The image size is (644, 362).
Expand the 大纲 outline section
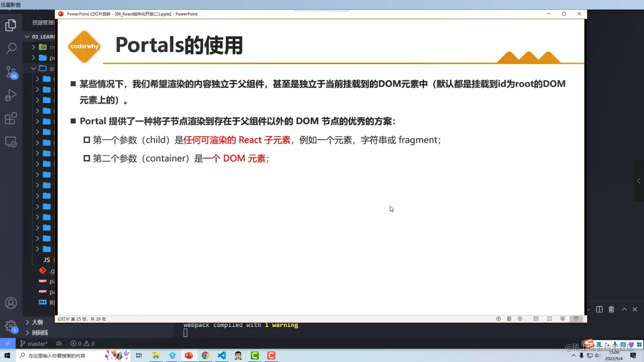[37, 322]
